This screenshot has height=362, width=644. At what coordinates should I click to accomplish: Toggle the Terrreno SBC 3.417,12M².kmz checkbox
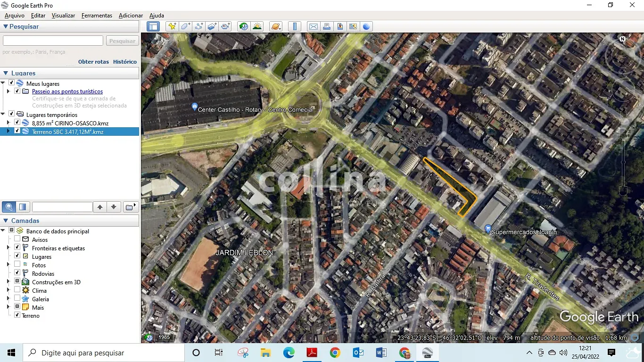click(x=17, y=131)
